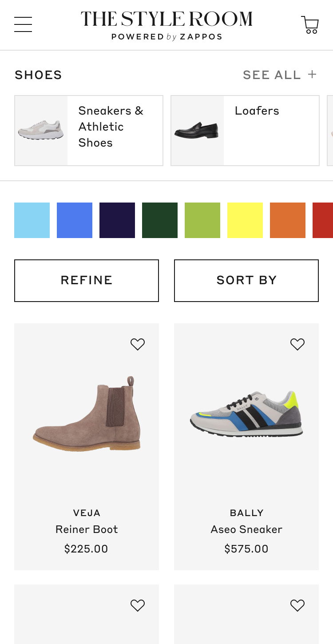Viewport: 333px width, 644px height.
Task: Open the hamburger navigation menu
Action: click(x=23, y=24)
